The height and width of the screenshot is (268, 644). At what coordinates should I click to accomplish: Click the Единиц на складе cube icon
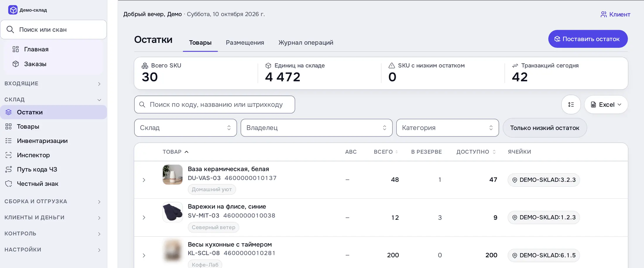coord(268,66)
